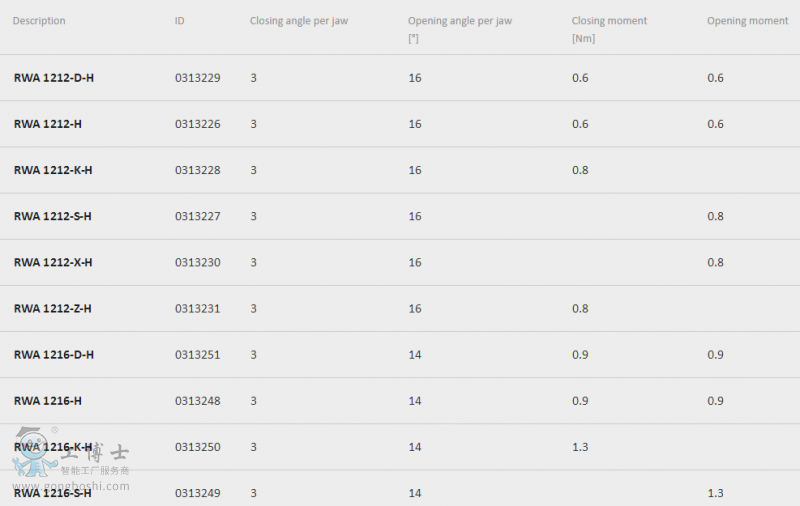Screen dimensions: 800x506
Task: Sort by the Description column header
Action: (x=39, y=21)
